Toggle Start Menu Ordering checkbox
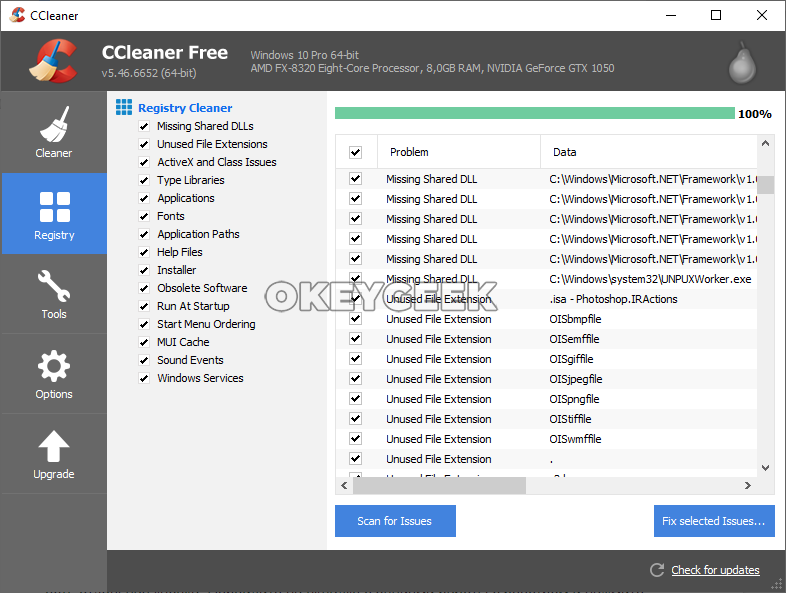Image resolution: width=786 pixels, height=593 pixels. [144, 325]
